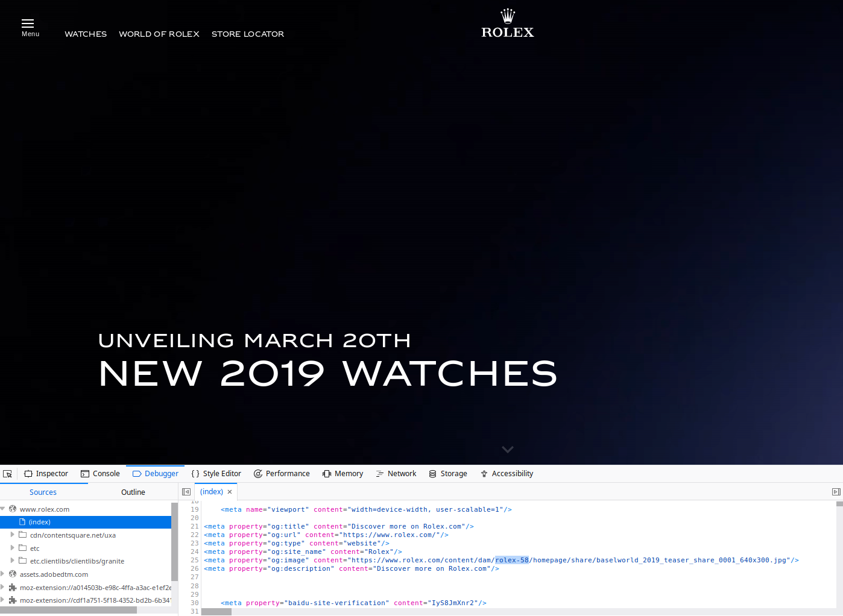The height and width of the screenshot is (616, 843).
Task: Open the Performance panel
Action: click(x=282, y=474)
